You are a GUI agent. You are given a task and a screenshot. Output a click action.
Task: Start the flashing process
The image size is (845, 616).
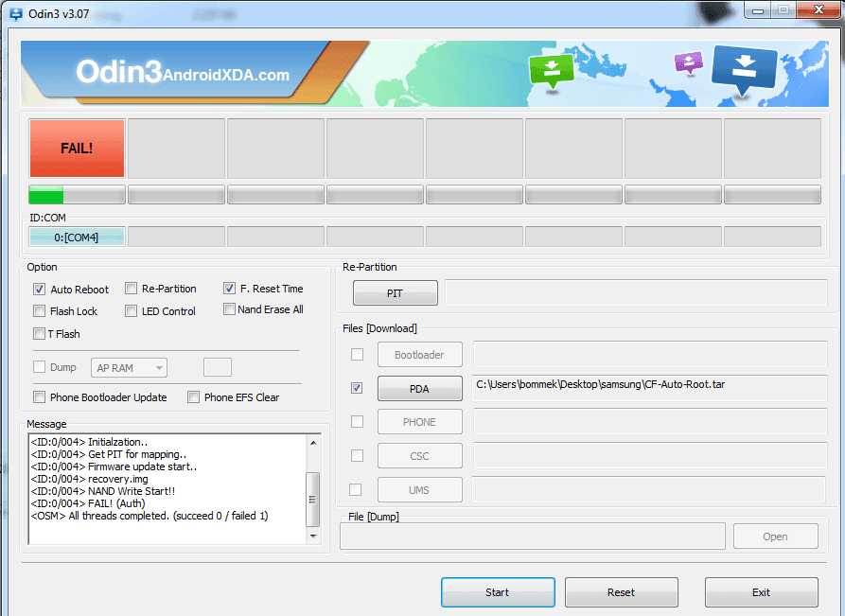pos(498,592)
